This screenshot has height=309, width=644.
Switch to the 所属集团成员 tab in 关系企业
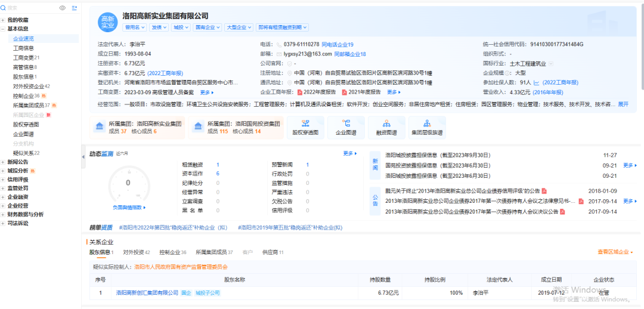click(x=215, y=252)
